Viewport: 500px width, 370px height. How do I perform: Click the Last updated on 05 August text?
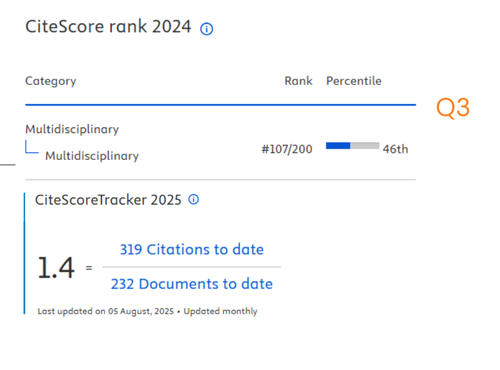pyautogui.click(x=106, y=311)
